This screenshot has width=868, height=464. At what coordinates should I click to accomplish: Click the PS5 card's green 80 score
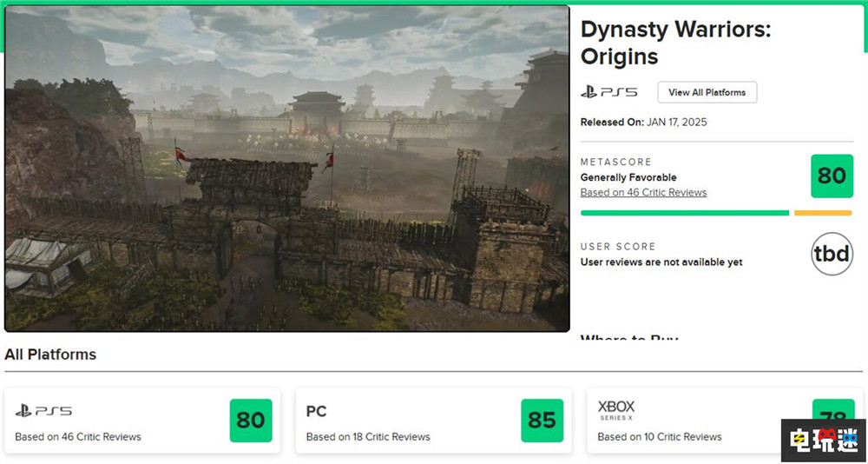pyautogui.click(x=251, y=421)
